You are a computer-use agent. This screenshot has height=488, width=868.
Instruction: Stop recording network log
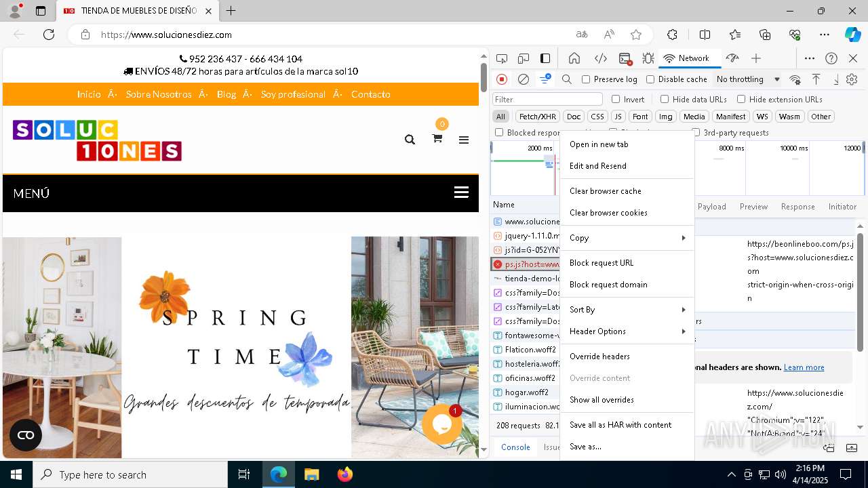[x=502, y=79]
